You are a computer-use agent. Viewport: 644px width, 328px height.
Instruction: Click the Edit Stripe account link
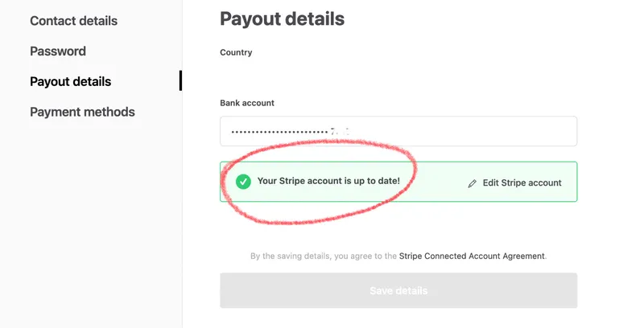(x=522, y=182)
